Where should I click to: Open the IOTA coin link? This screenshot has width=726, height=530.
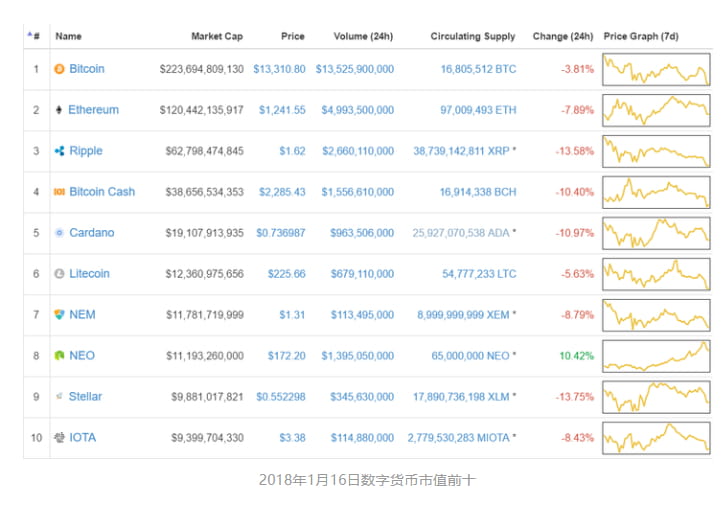click(x=82, y=437)
